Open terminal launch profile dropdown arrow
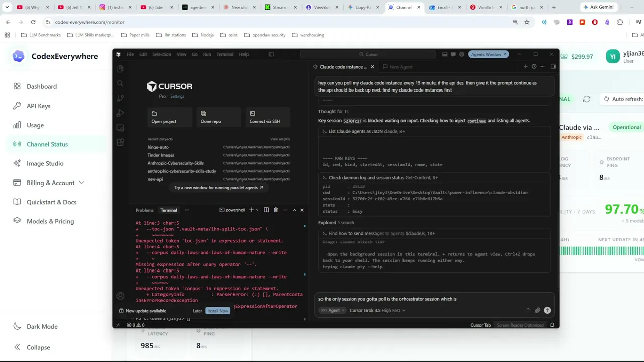The width and height of the screenshot is (644, 362). [x=257, y=210]
